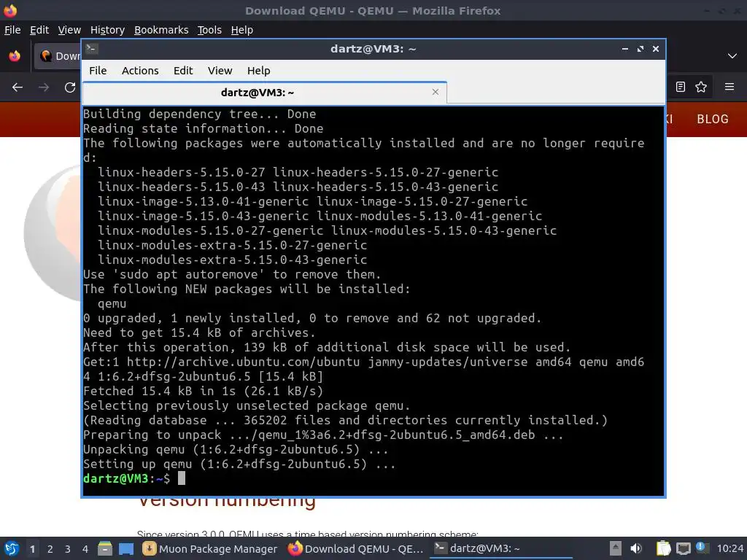Click the terminal icon in terminal title bar
Screen dimensions: 747x560
pyautogui.click(x=92, y=49)
